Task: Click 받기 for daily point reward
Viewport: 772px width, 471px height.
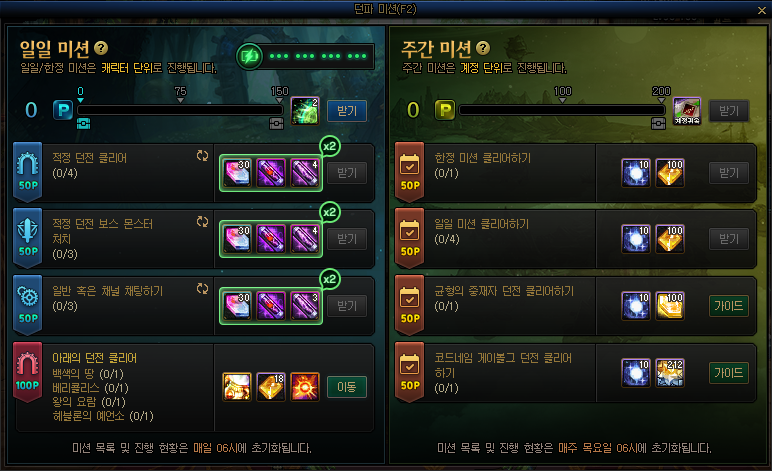Action: coord(347,111)
